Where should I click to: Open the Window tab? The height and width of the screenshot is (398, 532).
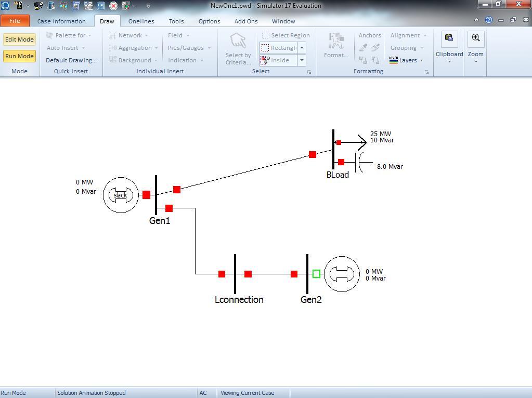(283, 21)
